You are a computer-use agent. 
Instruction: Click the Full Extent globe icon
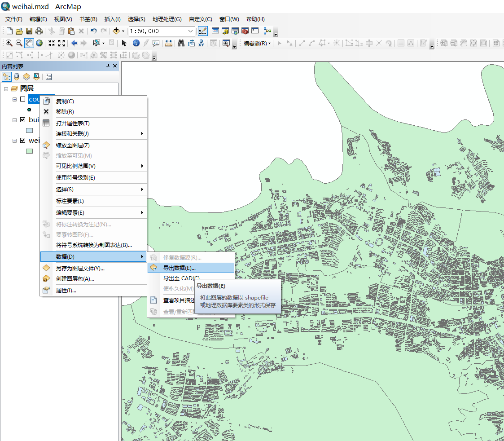39,43
